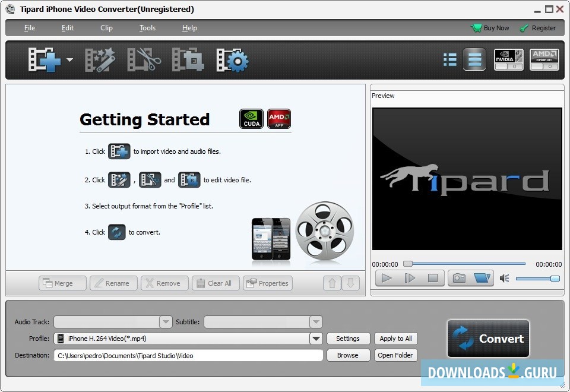The height and width of the screenshot is (392, 570).
Task: Open the Settings gear toolbar icon
Action: [x=232, y=59]
